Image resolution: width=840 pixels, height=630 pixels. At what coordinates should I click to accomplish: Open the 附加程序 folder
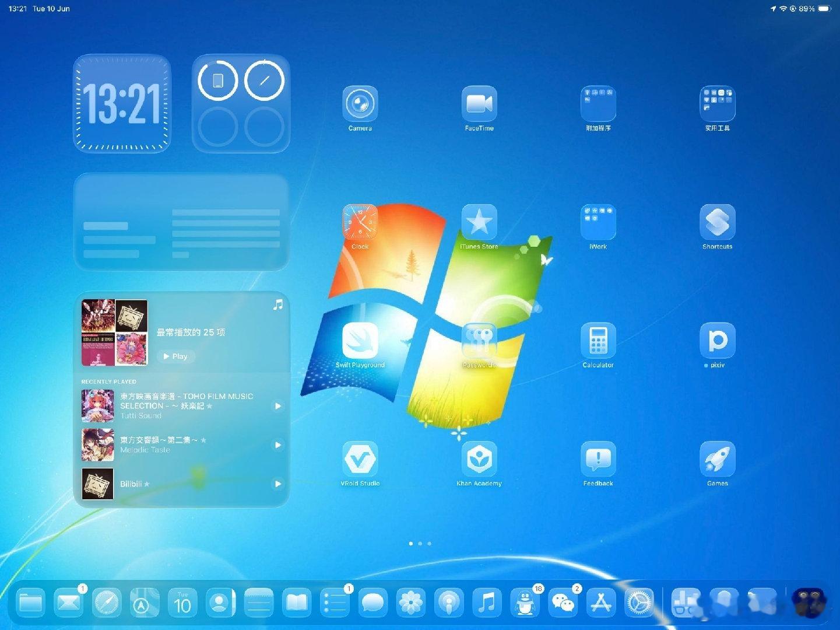click(598, 103)
